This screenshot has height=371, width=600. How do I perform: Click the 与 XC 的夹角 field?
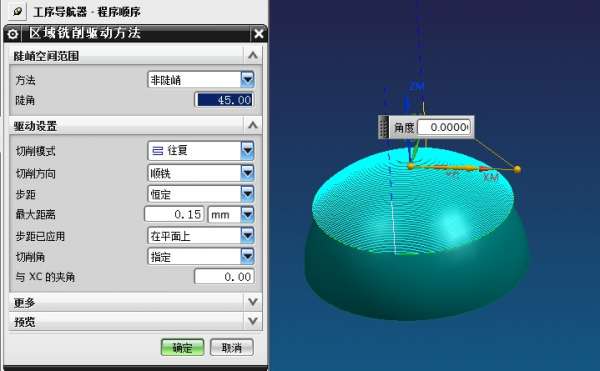(x=224, y=276)
